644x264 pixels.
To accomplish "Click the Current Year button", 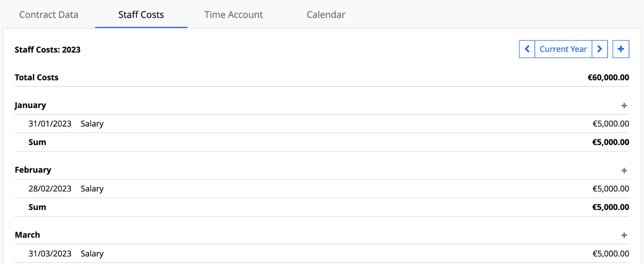I will pyautogui.click(x=563, y=49).
